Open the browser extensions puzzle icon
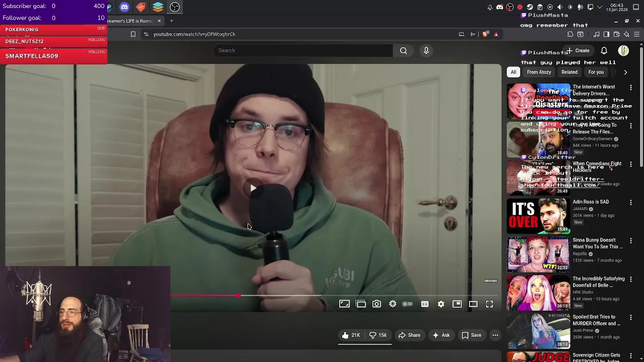 570,34
